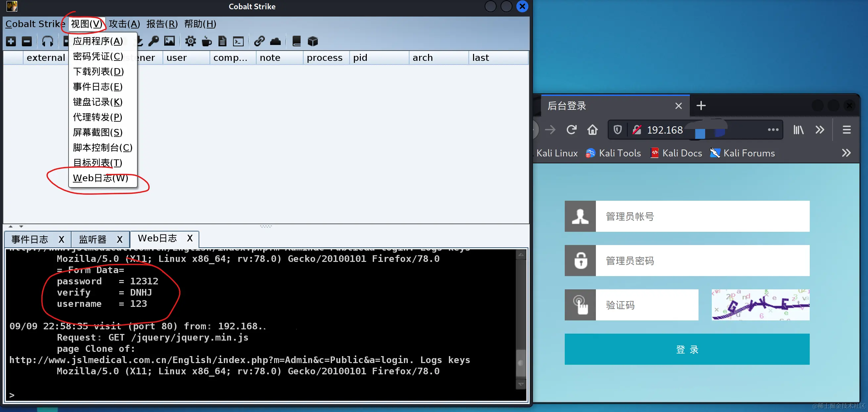The width and height of the screenshot is (868, 412).
Task: Focus the 验证码 captcha field
Action: (x=647, y=305)
